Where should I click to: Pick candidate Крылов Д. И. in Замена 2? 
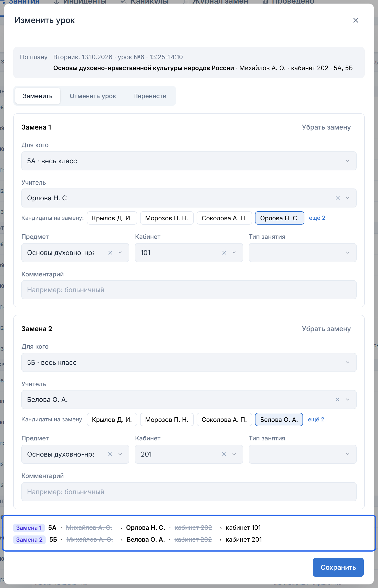[112, 419]
